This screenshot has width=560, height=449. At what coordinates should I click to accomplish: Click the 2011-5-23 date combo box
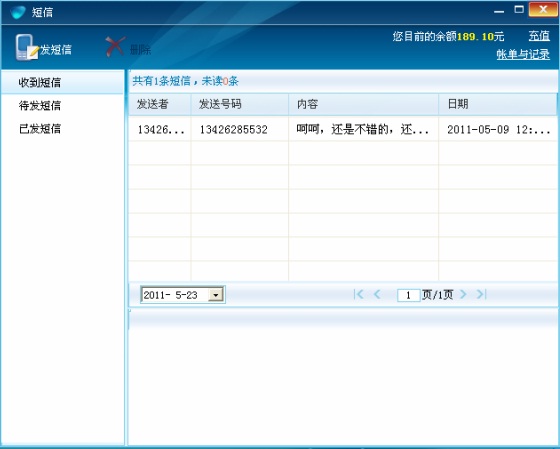(183, 295)
